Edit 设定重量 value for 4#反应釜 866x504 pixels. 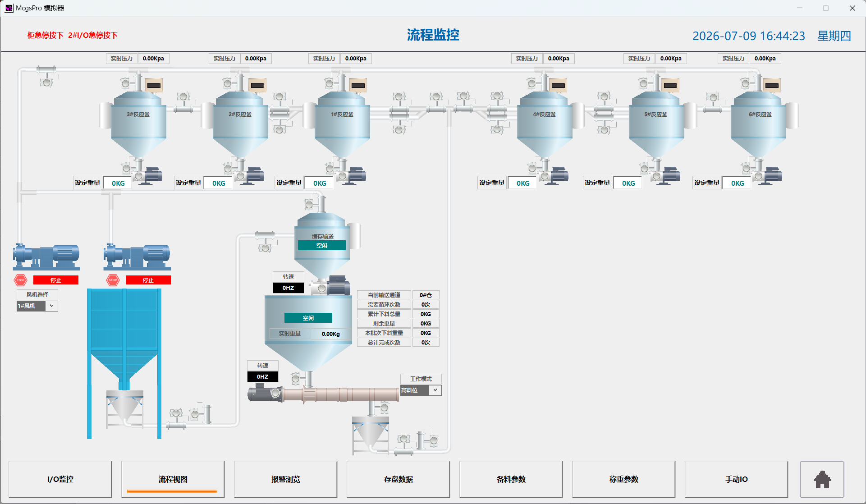pos(523,183)
